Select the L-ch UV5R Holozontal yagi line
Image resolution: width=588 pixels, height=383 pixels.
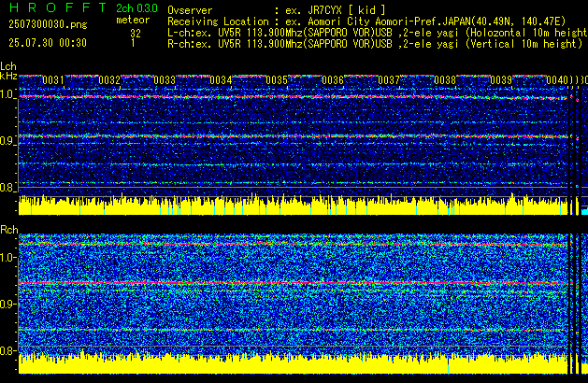pyautogui.click(x=378, y=33)
